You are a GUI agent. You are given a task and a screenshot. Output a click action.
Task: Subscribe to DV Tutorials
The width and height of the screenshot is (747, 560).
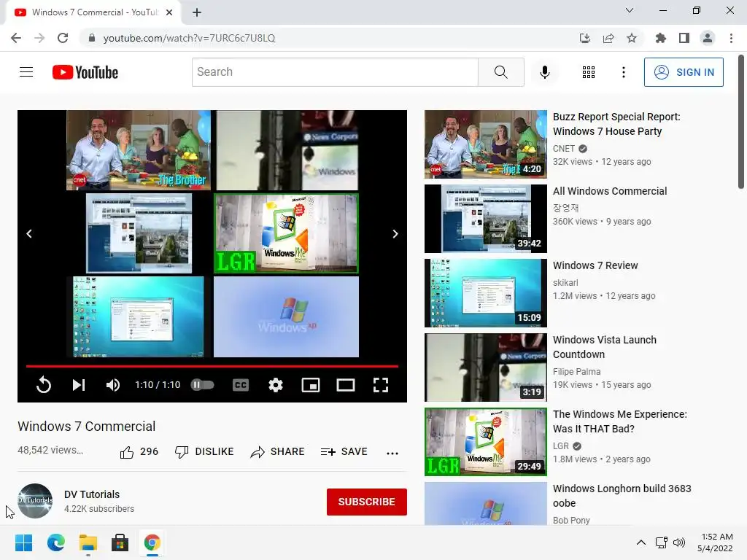[366, 502]
